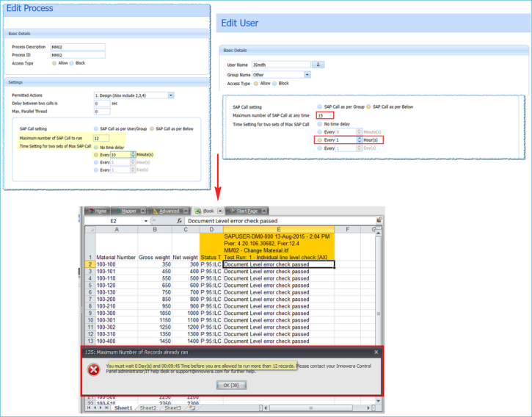Click the insert new worksheet icon
The image size is (532, 417).
coord(192,408)
